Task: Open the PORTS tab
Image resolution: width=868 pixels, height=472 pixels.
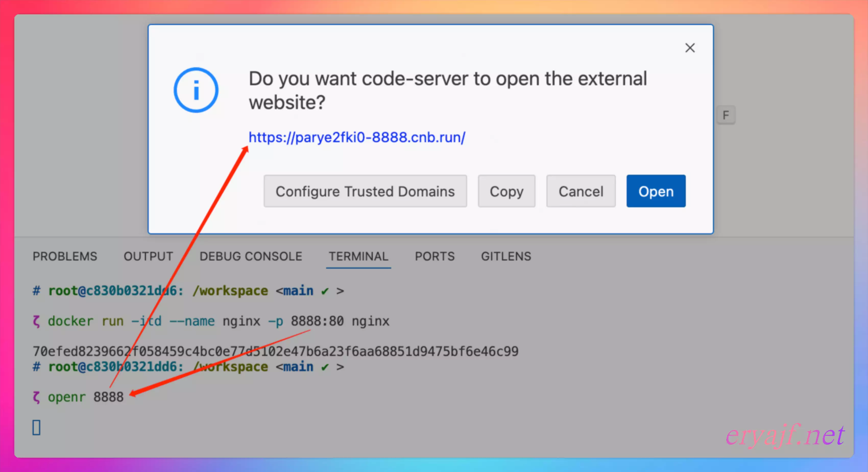Action: pyautogui.click(x=435, y=256)
